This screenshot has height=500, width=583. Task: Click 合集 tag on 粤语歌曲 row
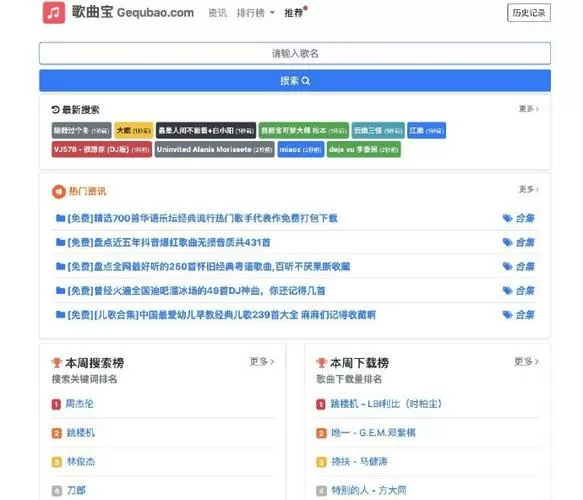519,267
